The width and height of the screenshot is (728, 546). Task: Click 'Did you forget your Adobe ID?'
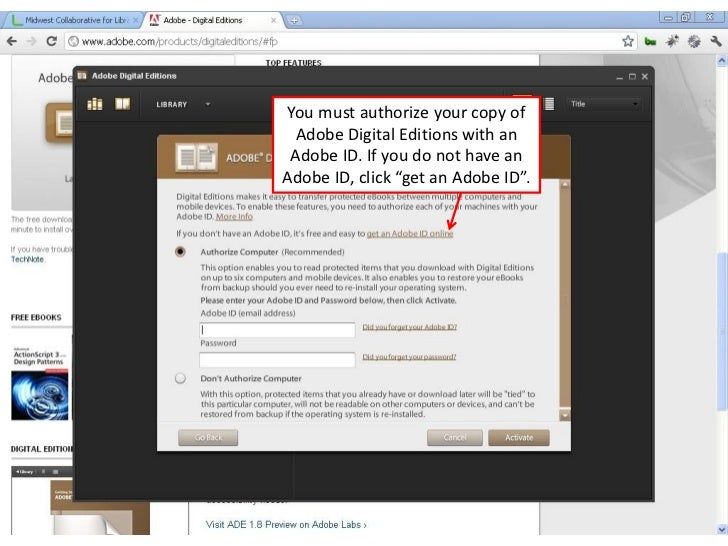(410, 327)
